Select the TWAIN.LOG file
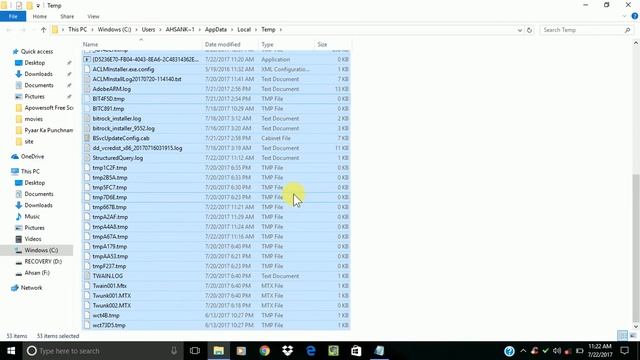 coord(107,276)
